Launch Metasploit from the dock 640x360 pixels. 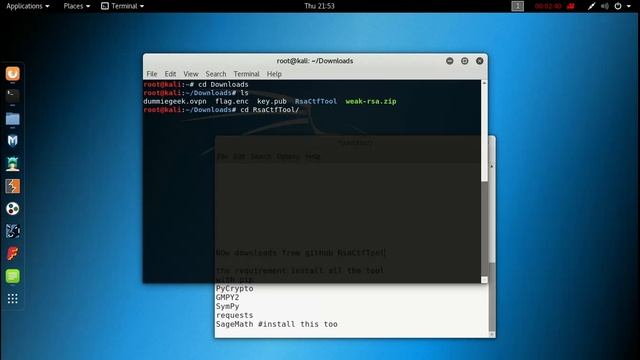point(13,141)
